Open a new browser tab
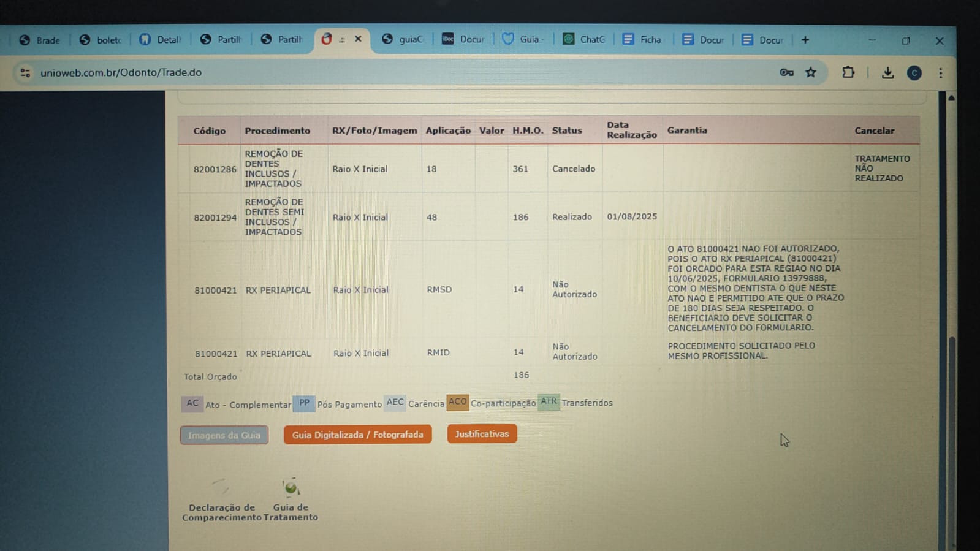980x551 pixels. click(x=805, y=40)
